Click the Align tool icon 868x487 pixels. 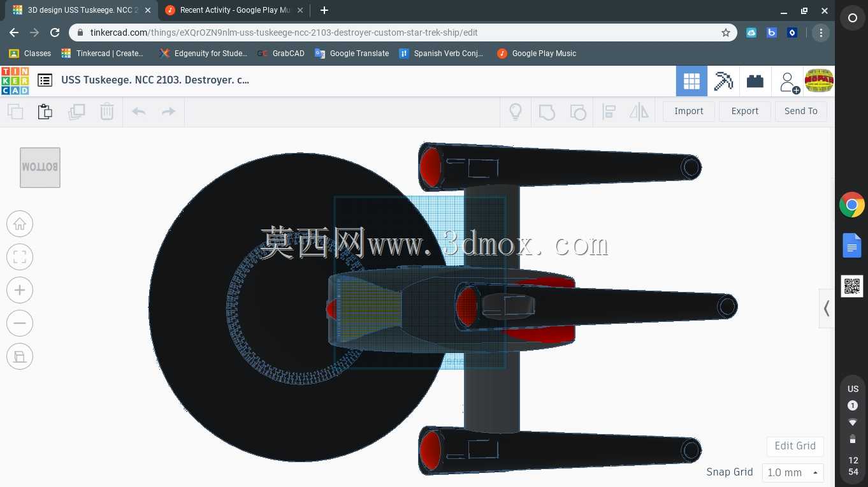coord(609,112)
